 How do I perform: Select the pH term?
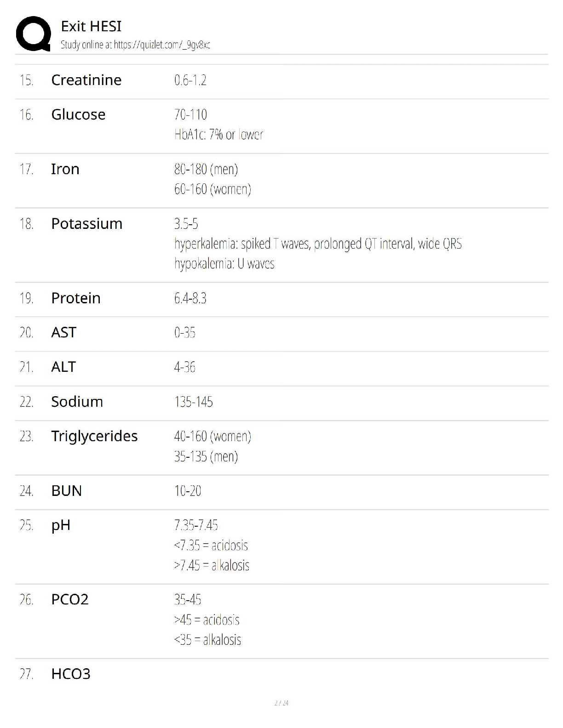tap(61, 525)
